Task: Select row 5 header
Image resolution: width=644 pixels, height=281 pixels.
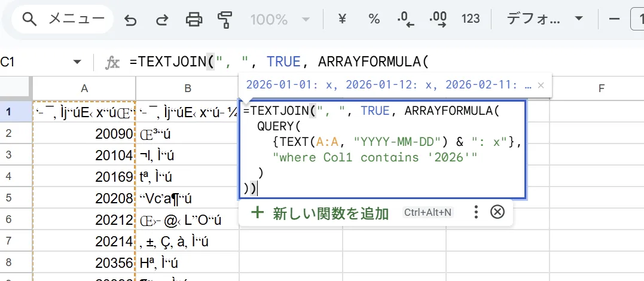Action: coord(8,197)
